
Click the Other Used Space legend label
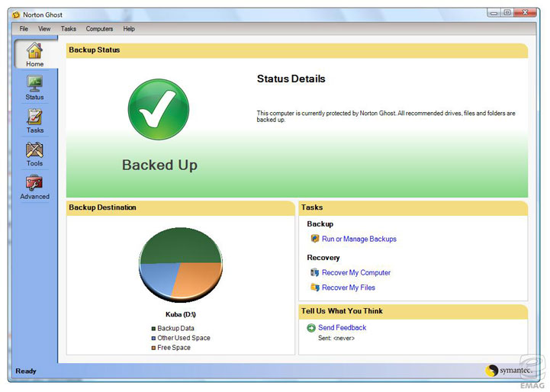point(184,338)
